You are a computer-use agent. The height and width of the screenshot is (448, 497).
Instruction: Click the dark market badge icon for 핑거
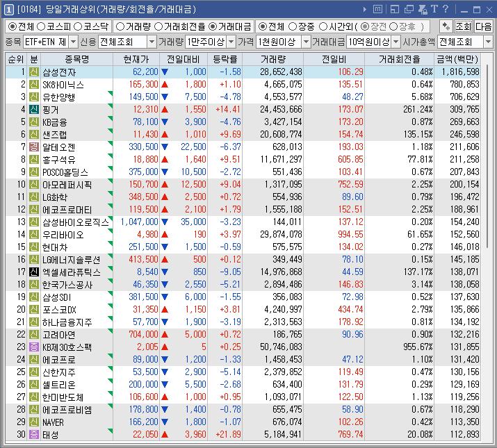34,110
